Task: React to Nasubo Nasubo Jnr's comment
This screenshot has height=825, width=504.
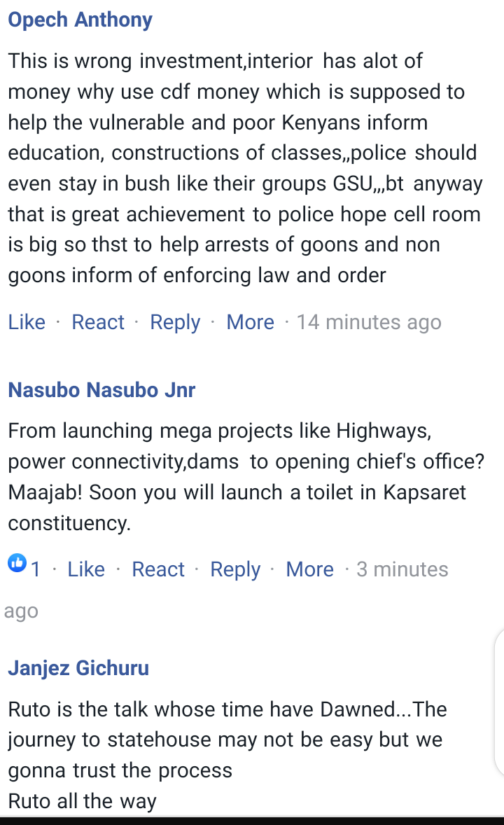Action: pos(157,569)
